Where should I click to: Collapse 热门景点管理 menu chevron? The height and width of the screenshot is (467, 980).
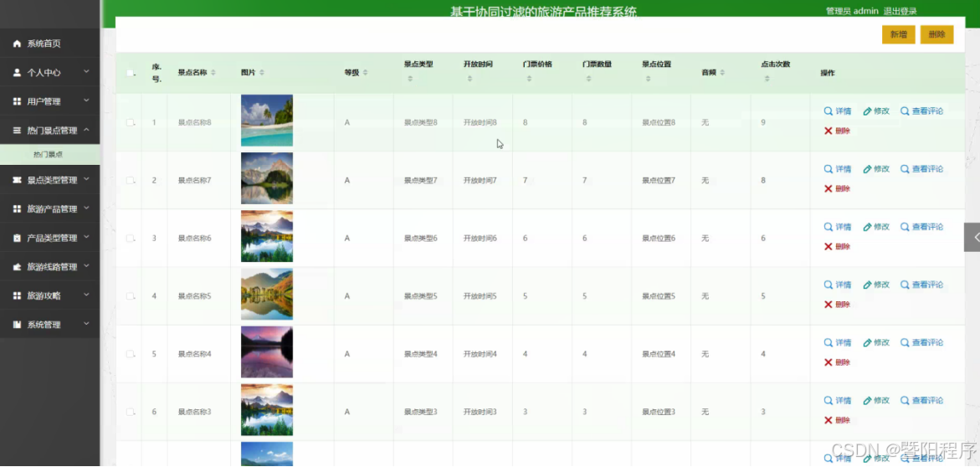86,130
